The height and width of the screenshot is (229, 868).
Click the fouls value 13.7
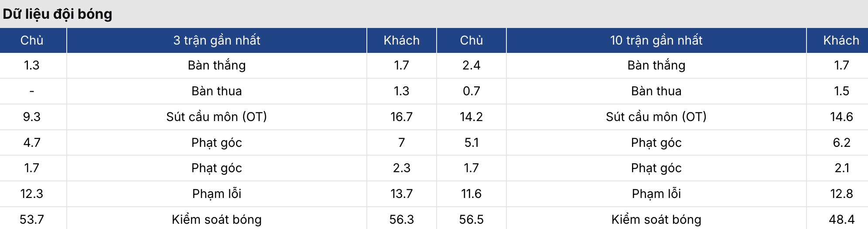(401, 194)
